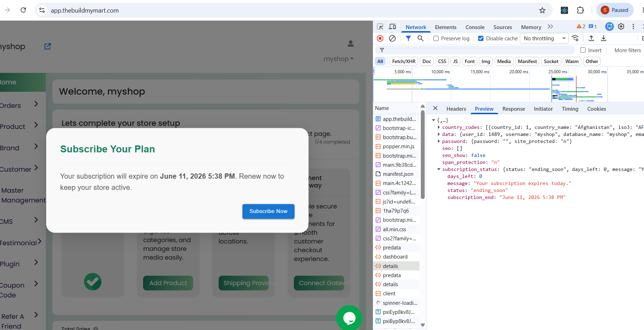This screenshot has width=644, height=330.
Task: View site information icon in address bar
Action: pos(42,10)
